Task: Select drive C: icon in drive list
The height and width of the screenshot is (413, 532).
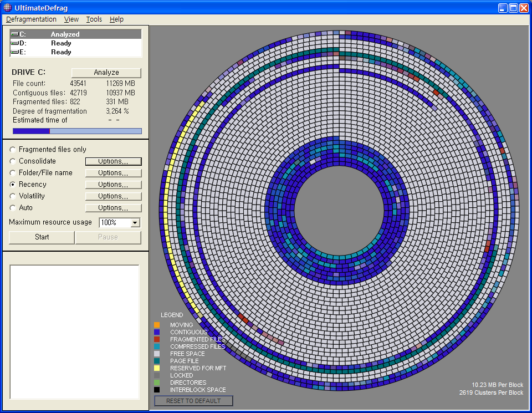Action: tap(14, 34)
